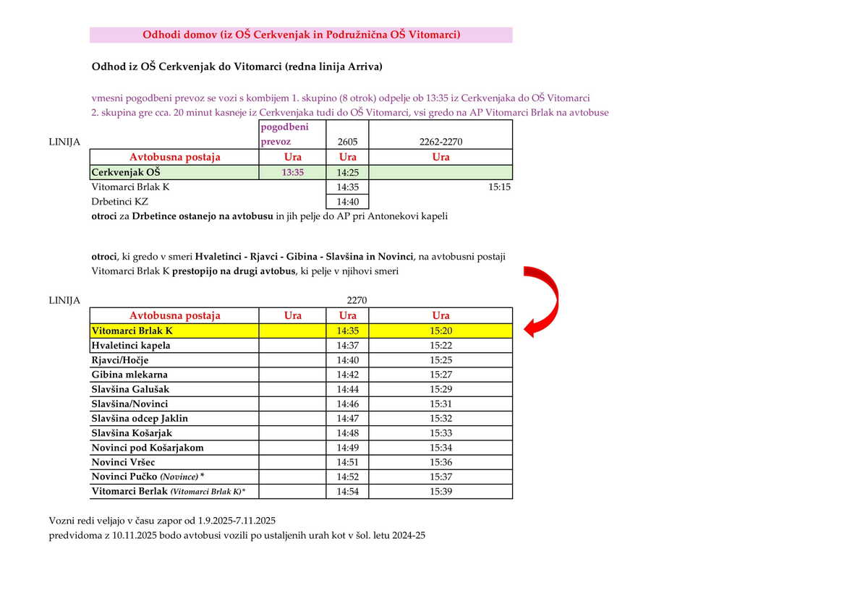Viewport: 868px width, 614px height.
Task: Click the Hvaletinci kapela stop name
Action: click(131, 346)
